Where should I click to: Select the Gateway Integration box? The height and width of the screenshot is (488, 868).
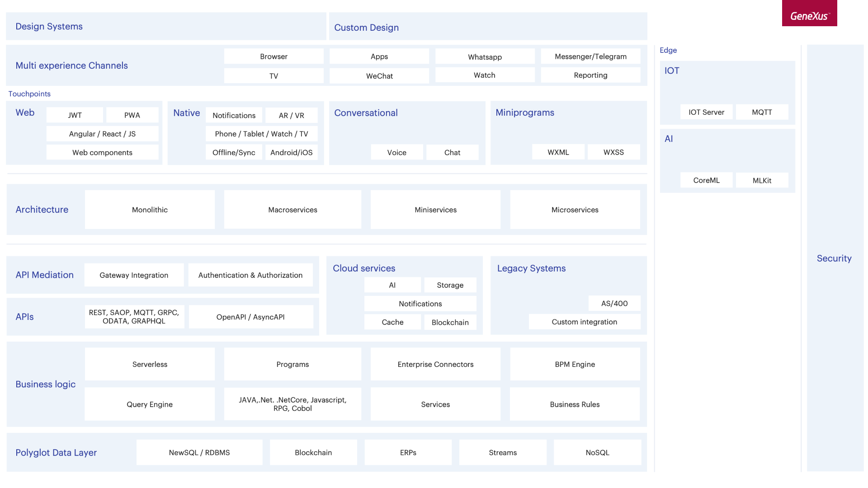point(134,275)
